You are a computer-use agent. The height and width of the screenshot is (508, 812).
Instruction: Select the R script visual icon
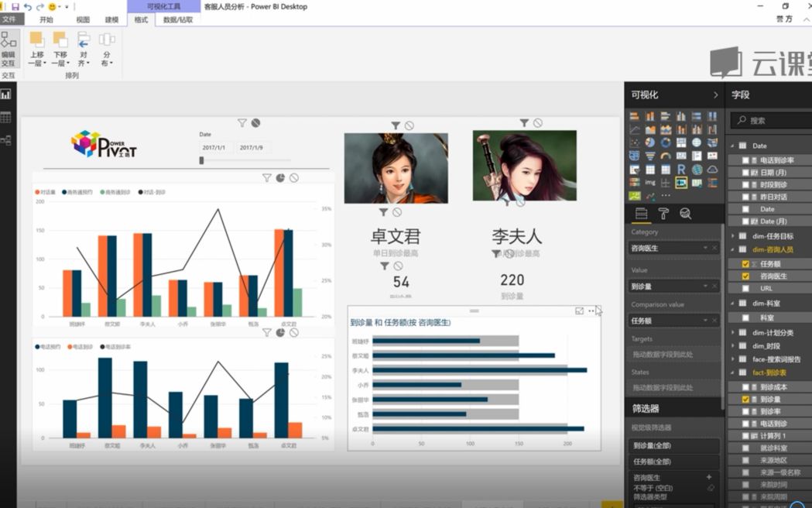pyautogui.click(x=681, y=169)
